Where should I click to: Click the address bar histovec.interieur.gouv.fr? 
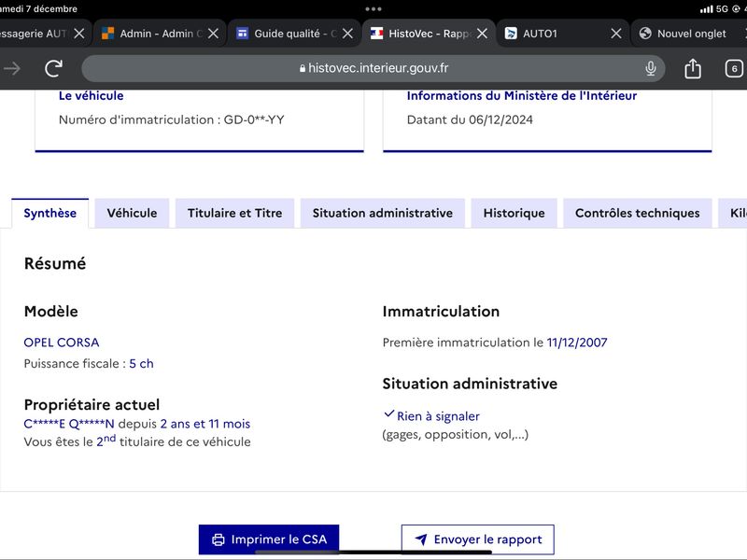click(x=373, y=68)
